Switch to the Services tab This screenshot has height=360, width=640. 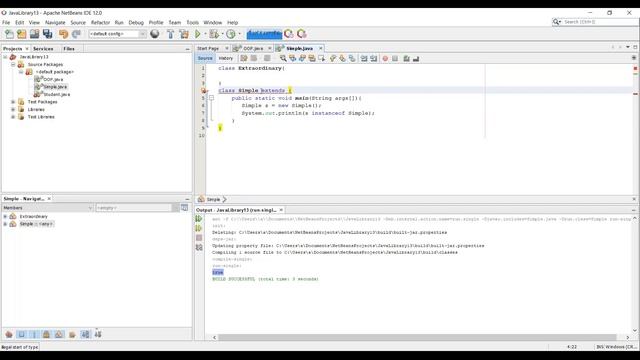coord(43,49)
